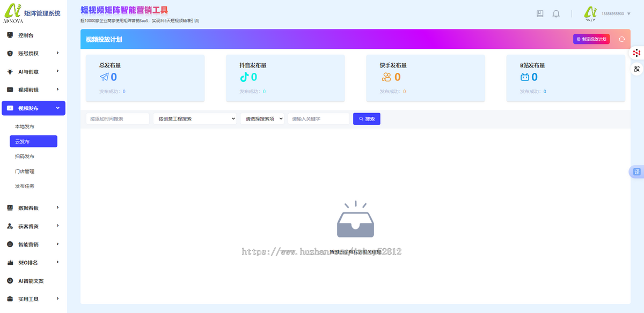Click the Bilibili icon in B站发布量
This screenshot has width=644, height=313.
pyautogui.click(x=525, y=77)
